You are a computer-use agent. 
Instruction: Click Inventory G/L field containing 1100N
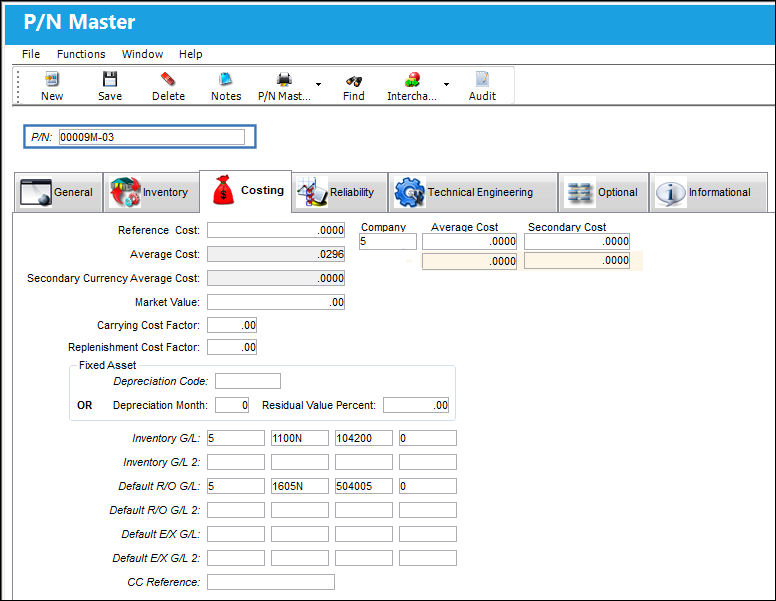[x=299, y=438]
